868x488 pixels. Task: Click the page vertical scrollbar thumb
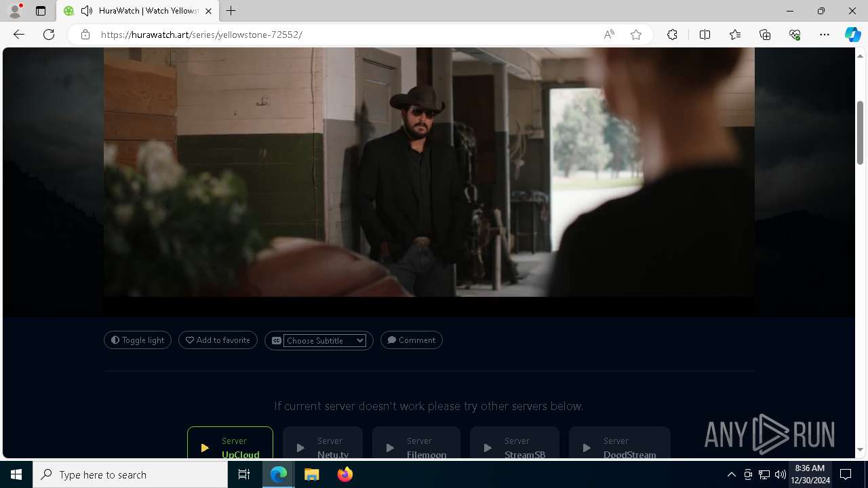click(x=860, y=132)
